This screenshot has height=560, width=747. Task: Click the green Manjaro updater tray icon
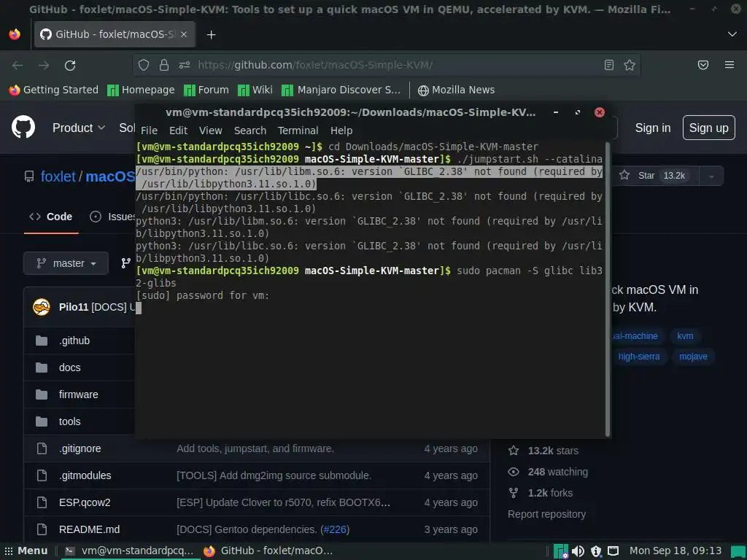[561, 551]
